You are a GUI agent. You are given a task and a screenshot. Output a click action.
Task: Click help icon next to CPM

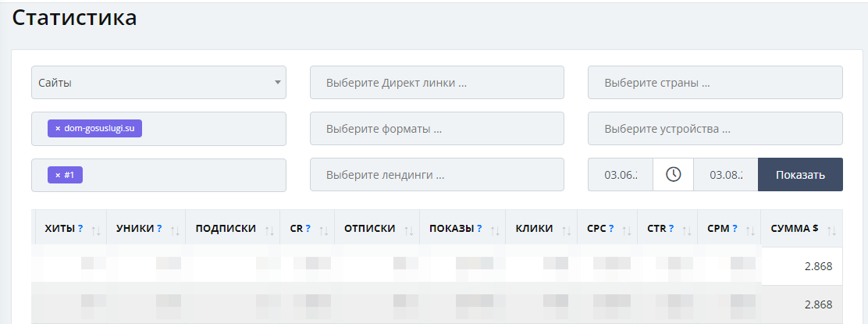(735, 229)
